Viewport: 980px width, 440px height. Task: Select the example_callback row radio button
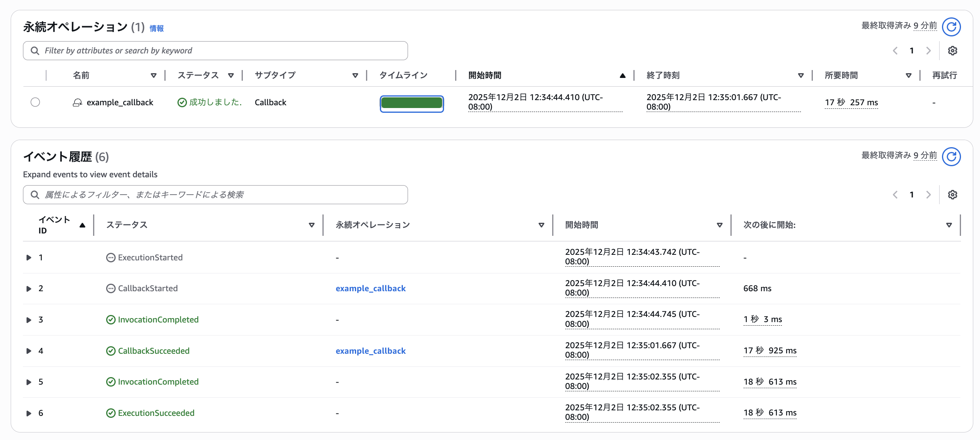click(x=35, y=102)
